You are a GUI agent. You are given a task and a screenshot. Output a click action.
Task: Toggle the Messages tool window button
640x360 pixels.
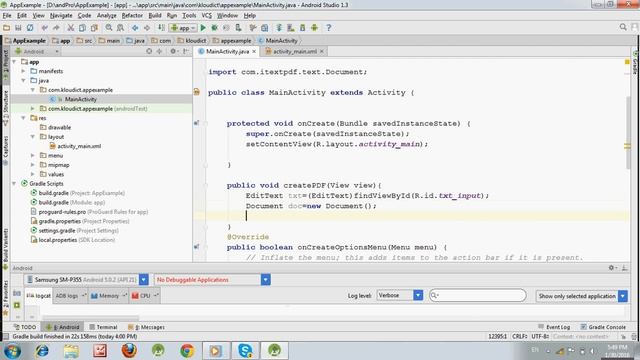(146, 327)
